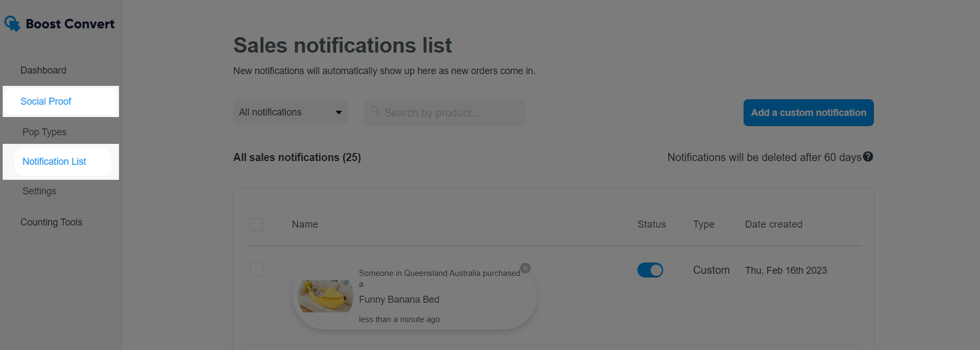
Task: Go to Pop Types submenu
Action: 45,132
